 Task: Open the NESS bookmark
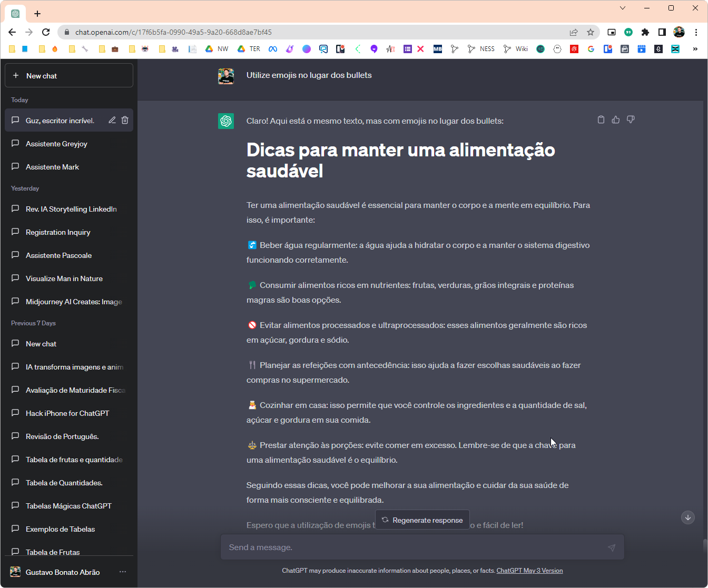(x=481, y=49)
